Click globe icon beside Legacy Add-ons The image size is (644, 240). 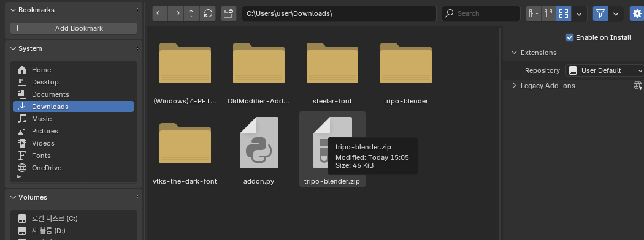coord(638,85)
